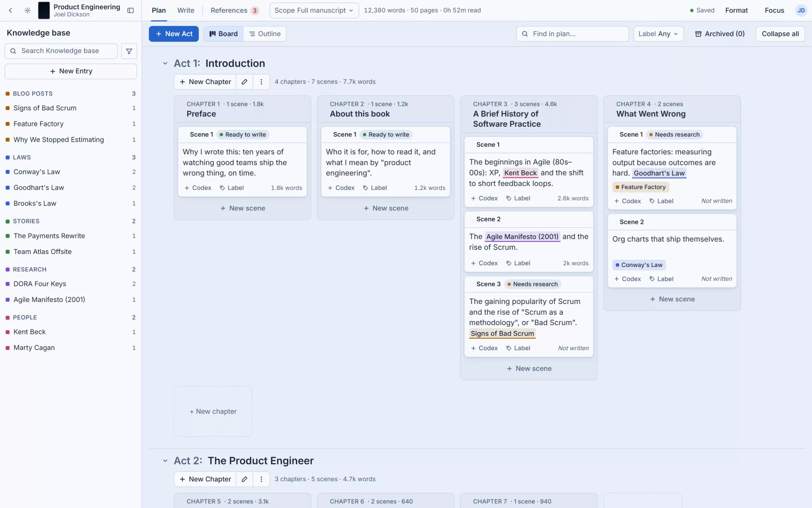Add Label to Chapter 3 Scene 2
This screenshot has width=812, height=508.
[518, 263]
